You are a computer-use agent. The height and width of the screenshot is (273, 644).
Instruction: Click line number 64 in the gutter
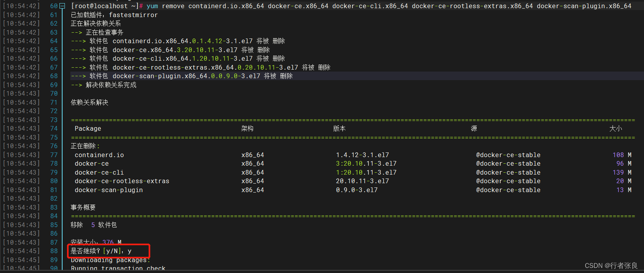click(54, 41)
